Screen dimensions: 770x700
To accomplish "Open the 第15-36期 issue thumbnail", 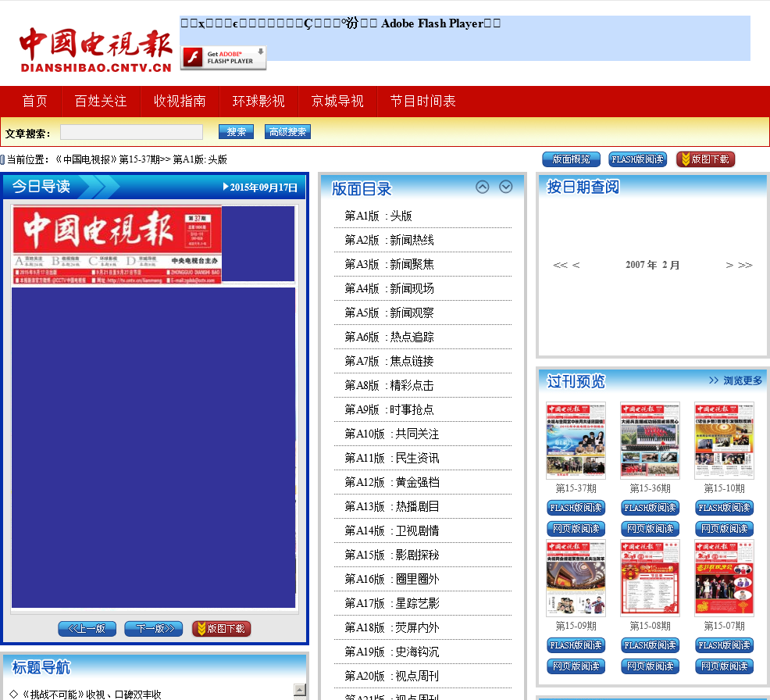I will coord(651,440).
